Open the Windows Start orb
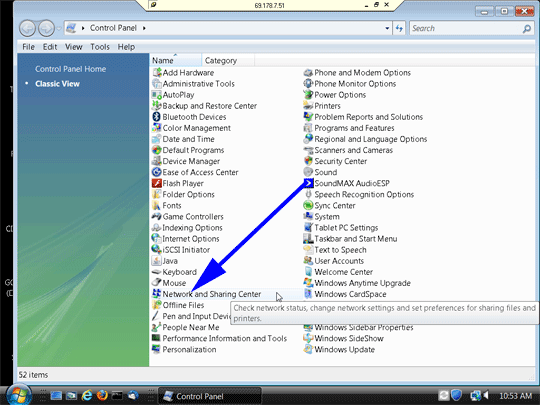 tap(19, 395)
